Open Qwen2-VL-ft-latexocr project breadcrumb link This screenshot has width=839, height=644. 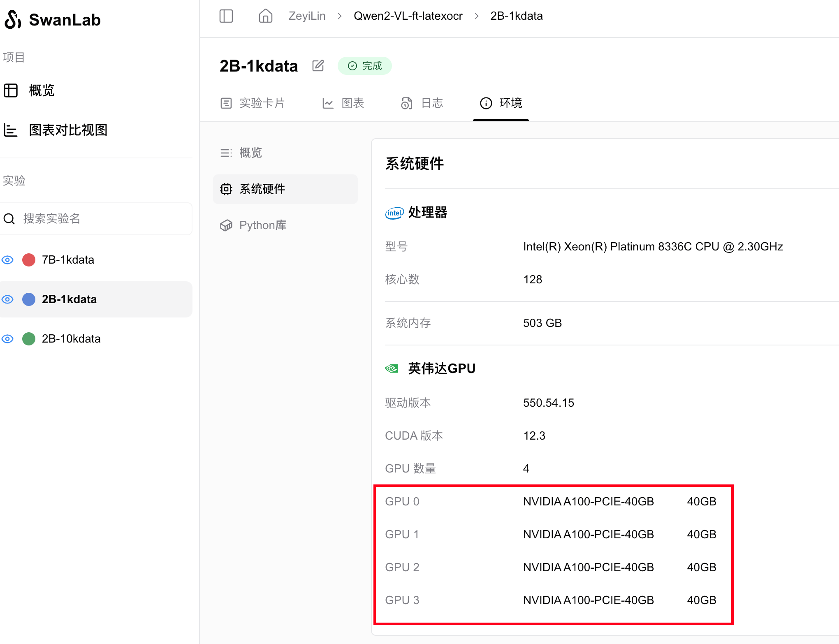pyautogui.click(x=408, y=16)
